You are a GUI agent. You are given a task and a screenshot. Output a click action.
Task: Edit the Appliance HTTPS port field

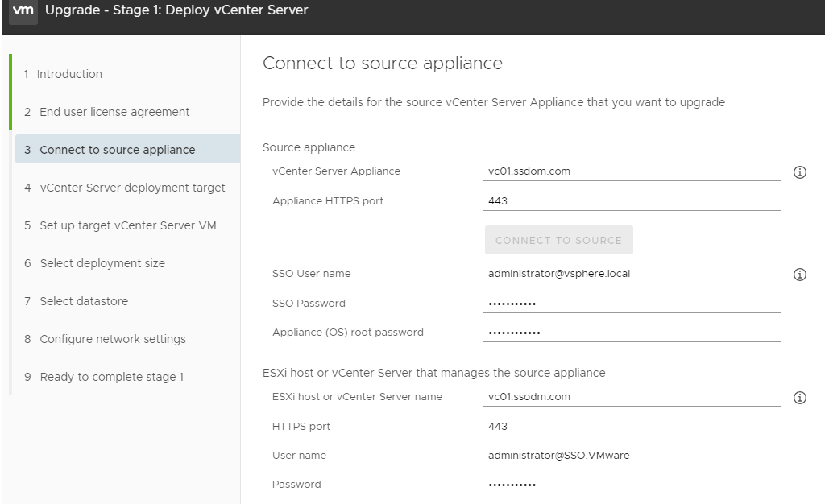click(x=632, y=201)
